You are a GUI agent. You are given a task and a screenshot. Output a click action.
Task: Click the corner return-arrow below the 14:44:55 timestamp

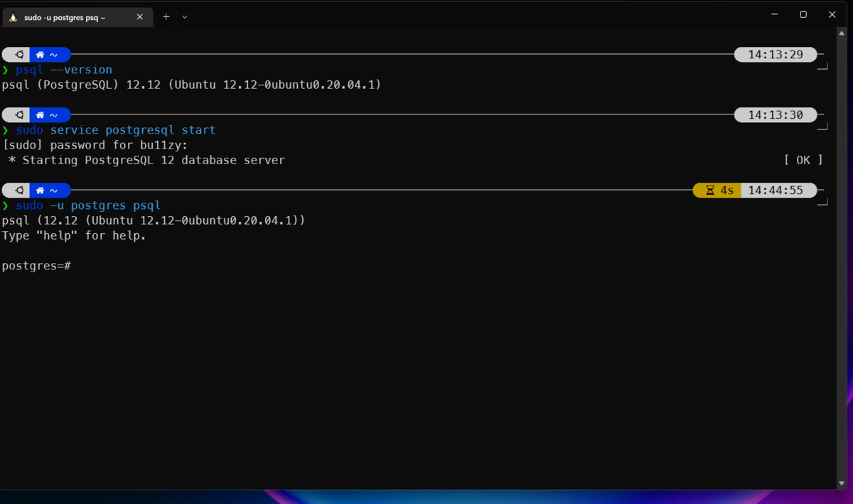pyautogui.click(x=822, y=203)
